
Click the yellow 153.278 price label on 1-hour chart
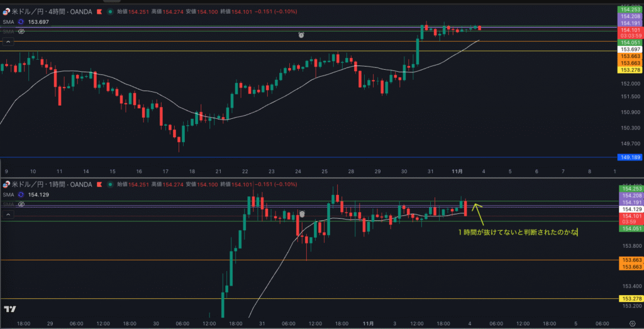(630, 298)
